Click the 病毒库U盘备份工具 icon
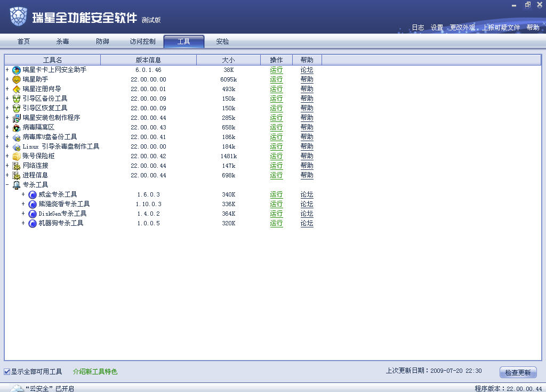This screenshot has height=392, width=546. [x=17, y=137]
